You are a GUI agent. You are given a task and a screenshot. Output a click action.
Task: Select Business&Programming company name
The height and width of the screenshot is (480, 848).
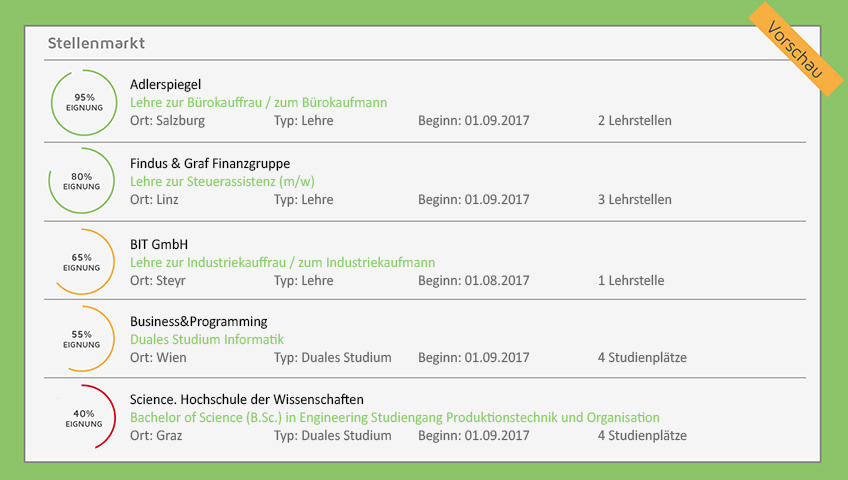point(198,322)
